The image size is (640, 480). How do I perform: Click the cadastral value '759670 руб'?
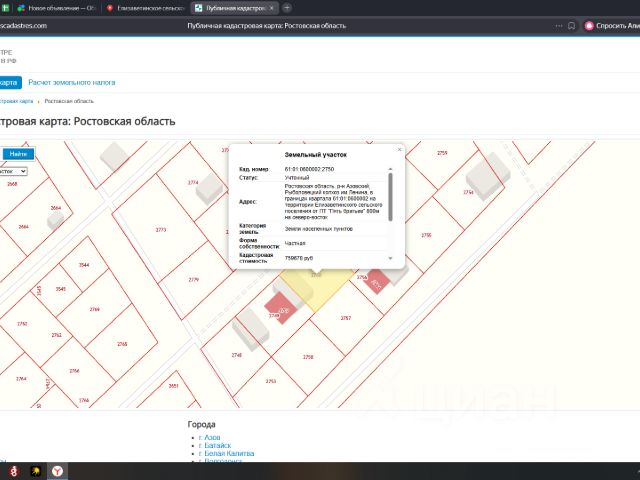click(299, 258)
